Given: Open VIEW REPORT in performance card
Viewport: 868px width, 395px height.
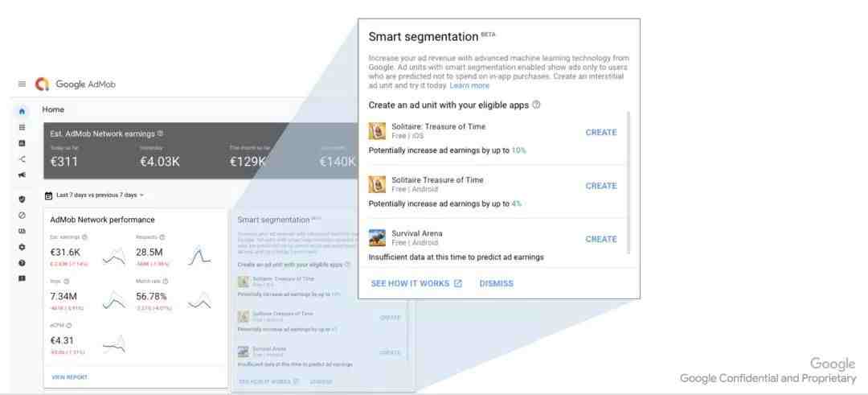Looking at the screenshot, I should point(69,377).
